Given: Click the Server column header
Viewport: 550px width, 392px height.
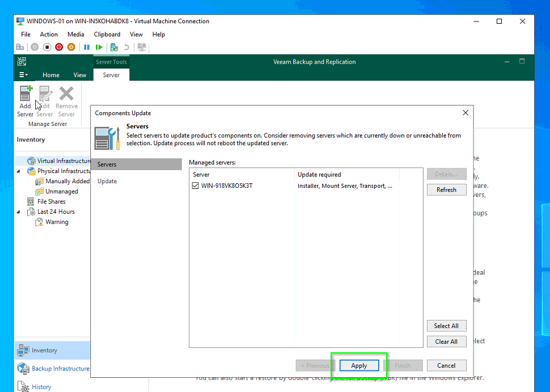Looking at the screenshot, I should click(x=242, y=174).
